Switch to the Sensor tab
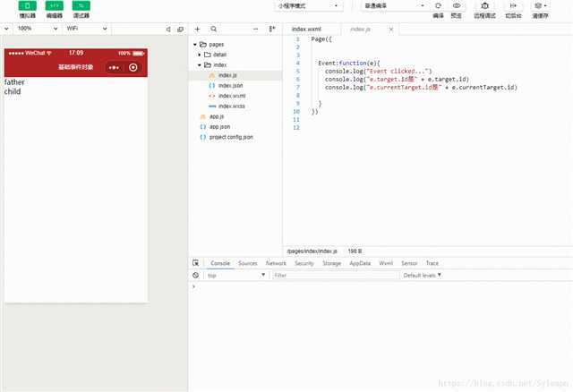 (x=409, y=263)
